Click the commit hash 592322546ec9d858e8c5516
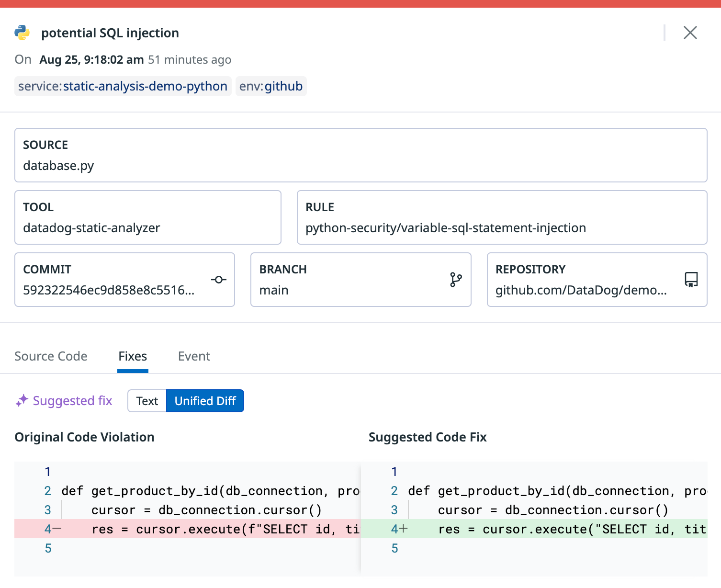 (x=109, y=290)
